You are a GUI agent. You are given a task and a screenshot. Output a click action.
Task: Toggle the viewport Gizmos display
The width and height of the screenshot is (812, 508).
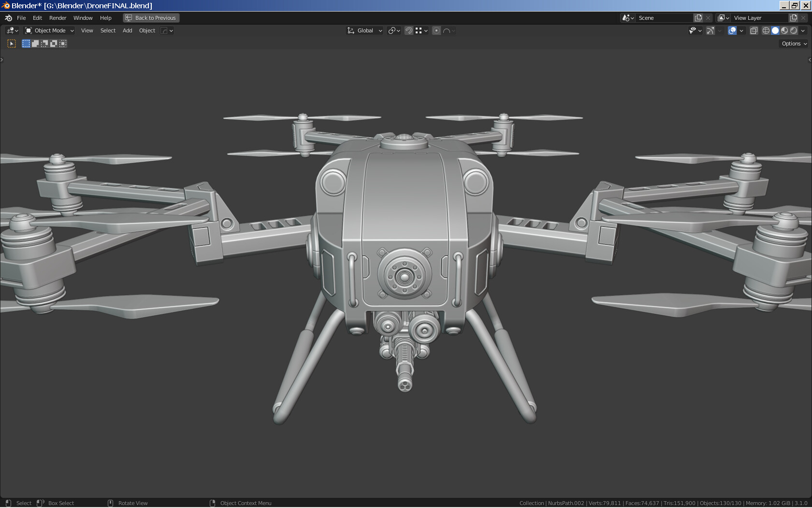(x=710, y=30)
